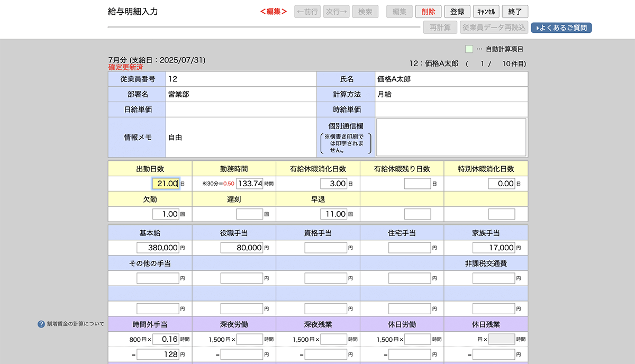Click the 7月分 支給日 2025/07/31 heading
This screenshot has height=364, width=635.
coord(157,60)
